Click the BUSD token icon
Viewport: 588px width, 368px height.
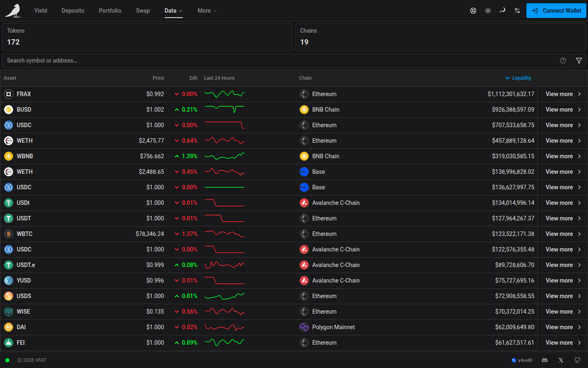point(9,110)
